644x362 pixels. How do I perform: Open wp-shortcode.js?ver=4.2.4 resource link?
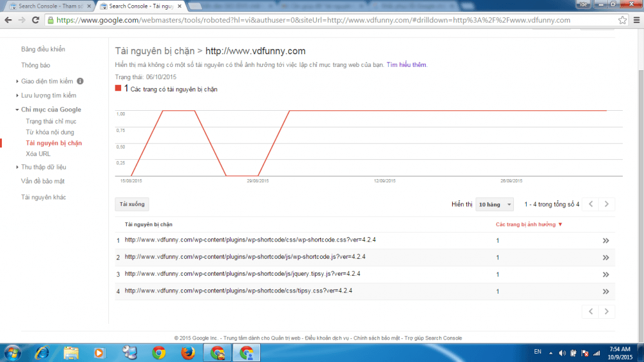click(x=245, y=257)
